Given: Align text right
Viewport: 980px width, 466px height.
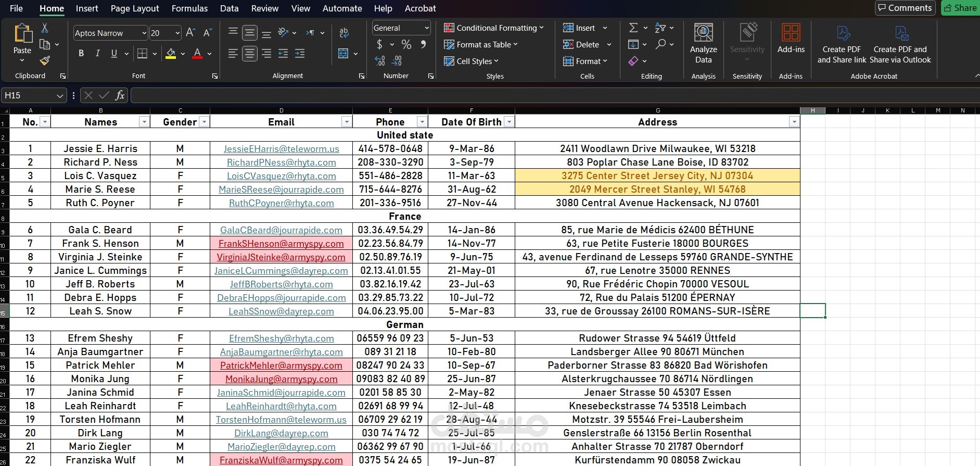Looking at the screenshot, I should tap(266, 54).
